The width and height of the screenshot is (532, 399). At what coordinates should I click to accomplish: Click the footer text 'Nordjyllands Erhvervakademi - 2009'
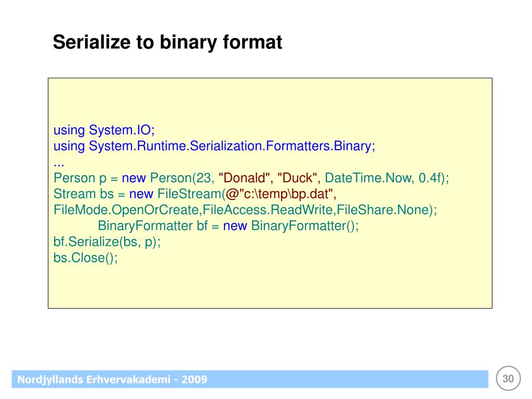coord(112,379)
